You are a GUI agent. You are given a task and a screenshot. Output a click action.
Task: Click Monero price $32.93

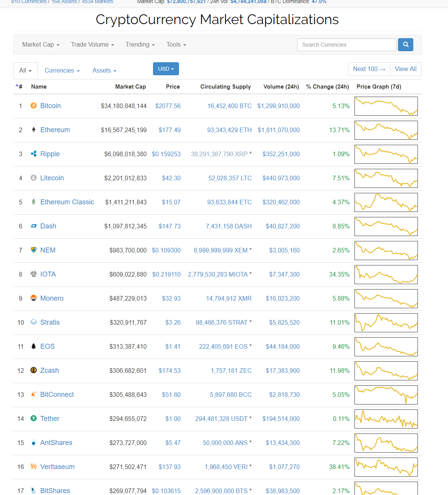(x=171, y=298)
